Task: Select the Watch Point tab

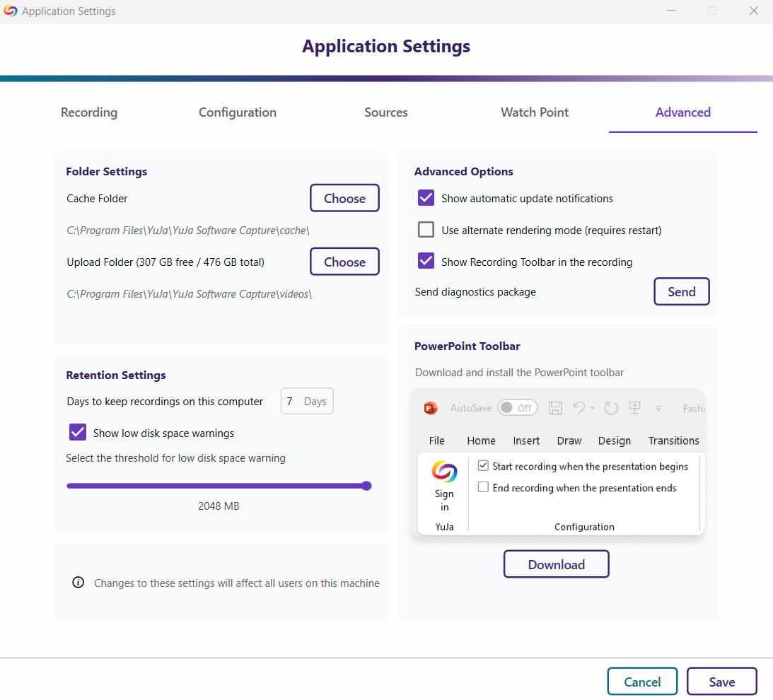Action: [535, 112]
